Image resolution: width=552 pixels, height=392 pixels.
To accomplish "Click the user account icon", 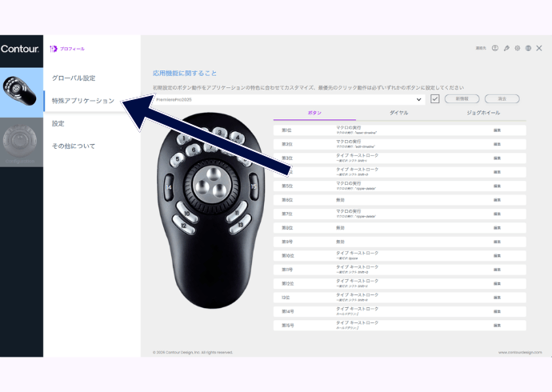I will tap(495, 48).
